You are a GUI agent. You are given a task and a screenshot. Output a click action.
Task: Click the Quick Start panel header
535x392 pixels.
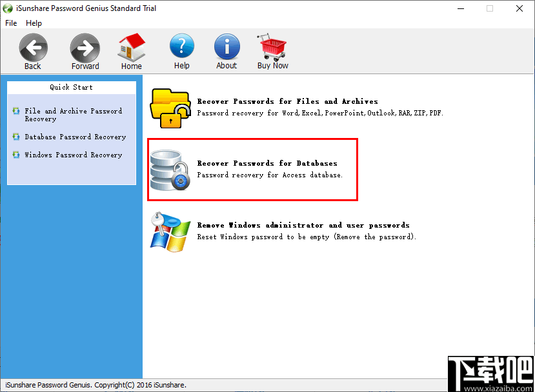pyautogui.click(x=71, y=87)
